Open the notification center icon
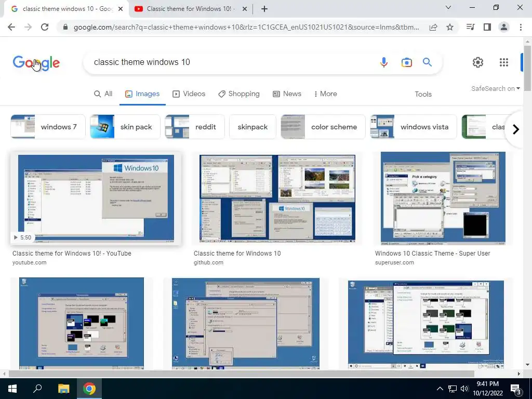Screen dimensions: 532x399 tap(516, 389)
